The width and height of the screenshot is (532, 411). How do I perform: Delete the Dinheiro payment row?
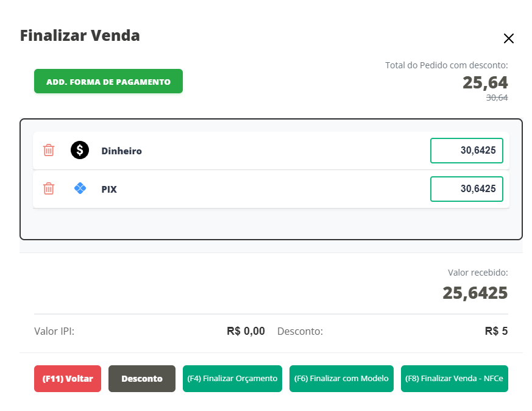point(49,150)
